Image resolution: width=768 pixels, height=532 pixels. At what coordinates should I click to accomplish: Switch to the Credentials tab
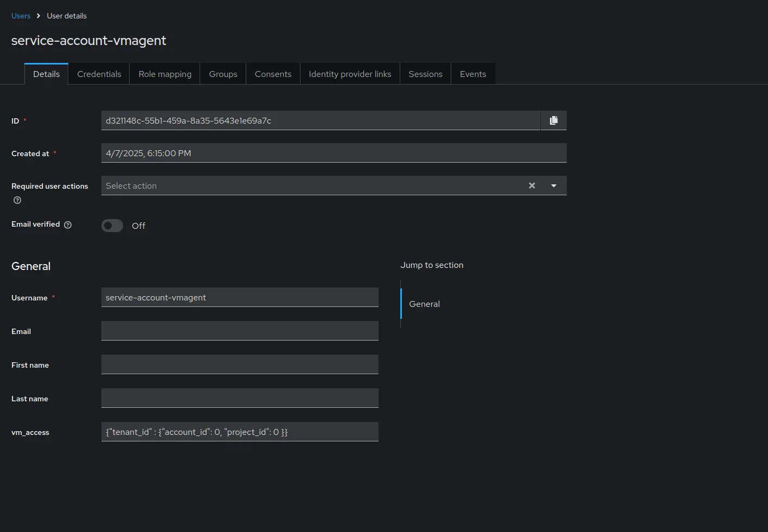pos(99,74)
